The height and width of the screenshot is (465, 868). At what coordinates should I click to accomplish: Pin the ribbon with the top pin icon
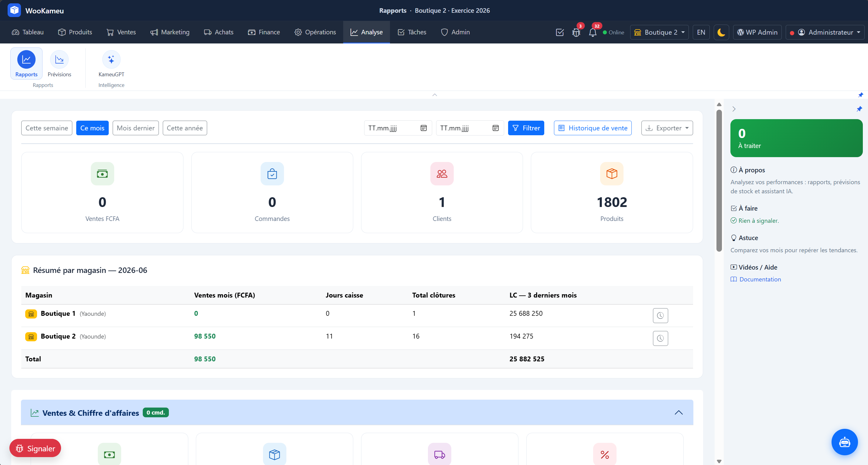coord(860,95)
